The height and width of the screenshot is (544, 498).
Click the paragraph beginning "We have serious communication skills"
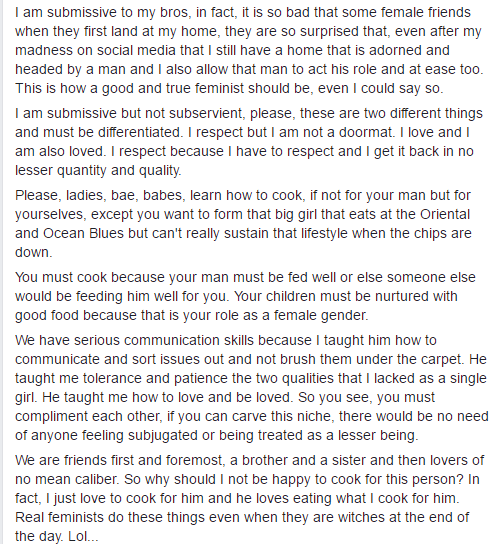252,388
